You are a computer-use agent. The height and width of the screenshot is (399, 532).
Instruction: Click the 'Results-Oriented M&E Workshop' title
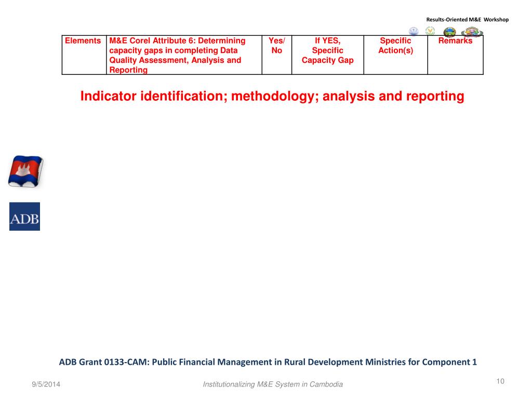click(x=467, y=20)
